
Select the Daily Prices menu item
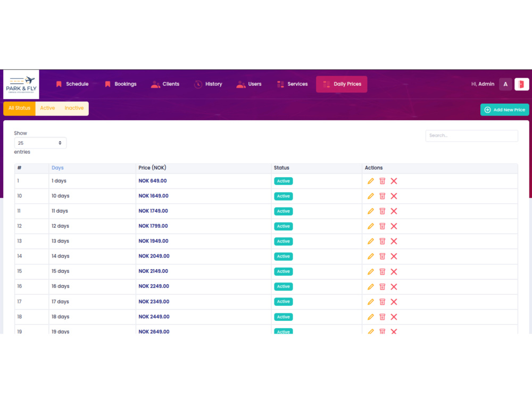(x=342, y=84)
